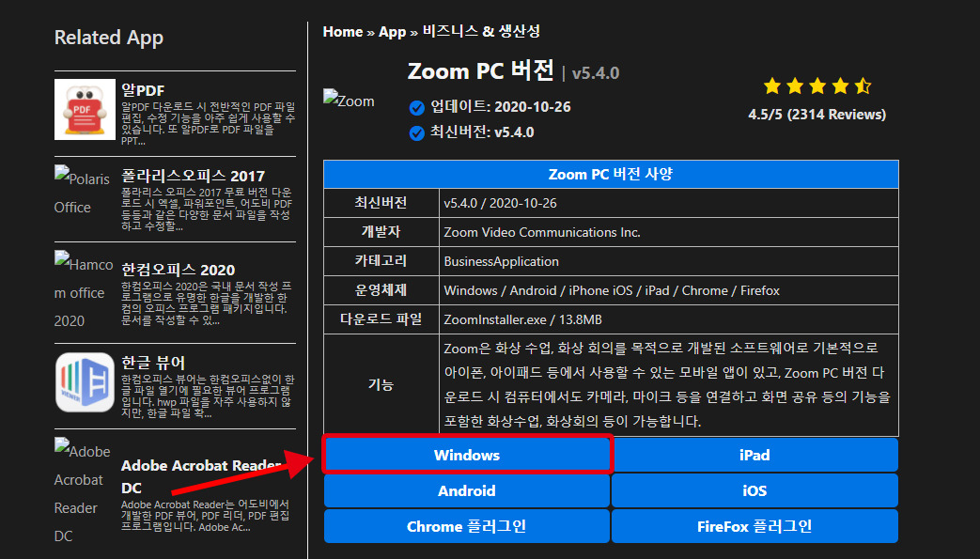The height and width of the screenshot is (559, 980).
Task: Download the Windows version of Zoom
Action: 467,455
